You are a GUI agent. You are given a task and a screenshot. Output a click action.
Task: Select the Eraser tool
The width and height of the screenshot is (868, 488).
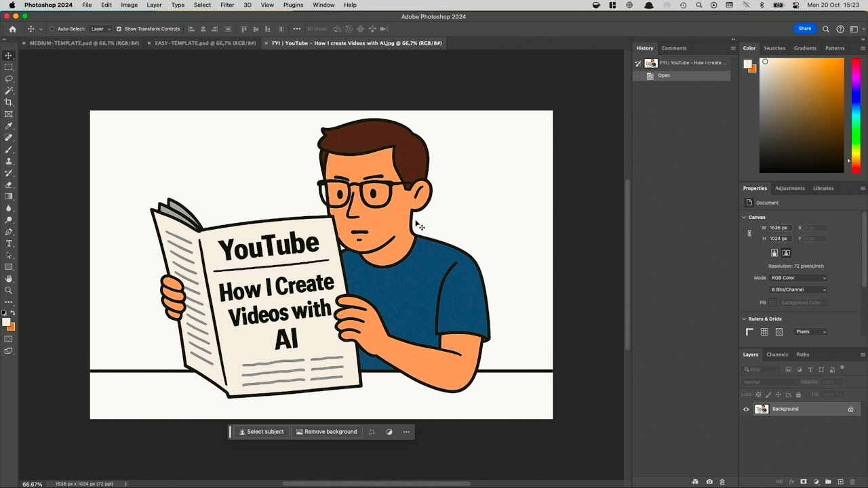[9, 184]
